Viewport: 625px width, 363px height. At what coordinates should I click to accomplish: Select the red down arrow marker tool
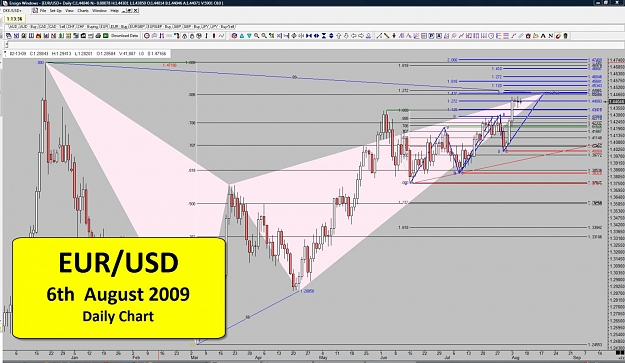pyautogui.click(x=394, y=36)
